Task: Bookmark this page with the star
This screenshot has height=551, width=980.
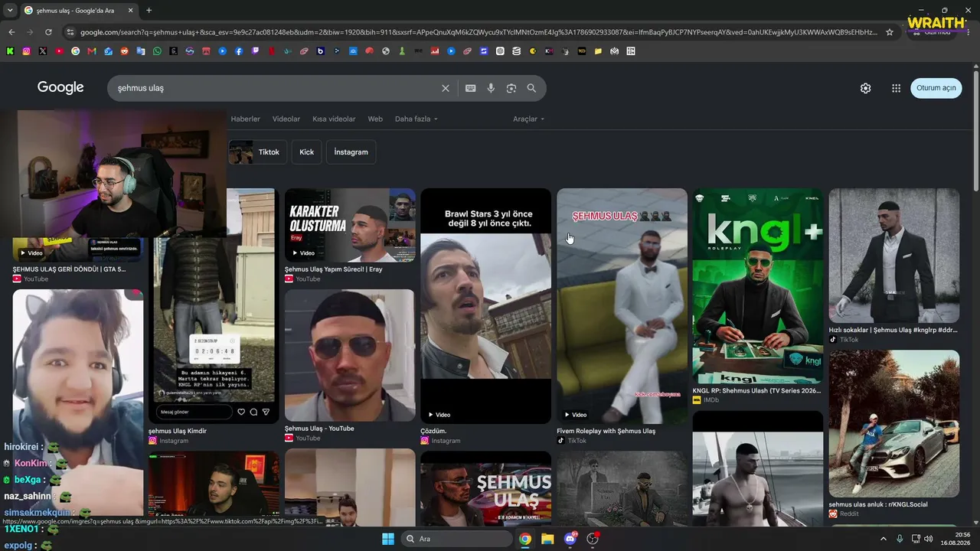Action: point(890,32)
